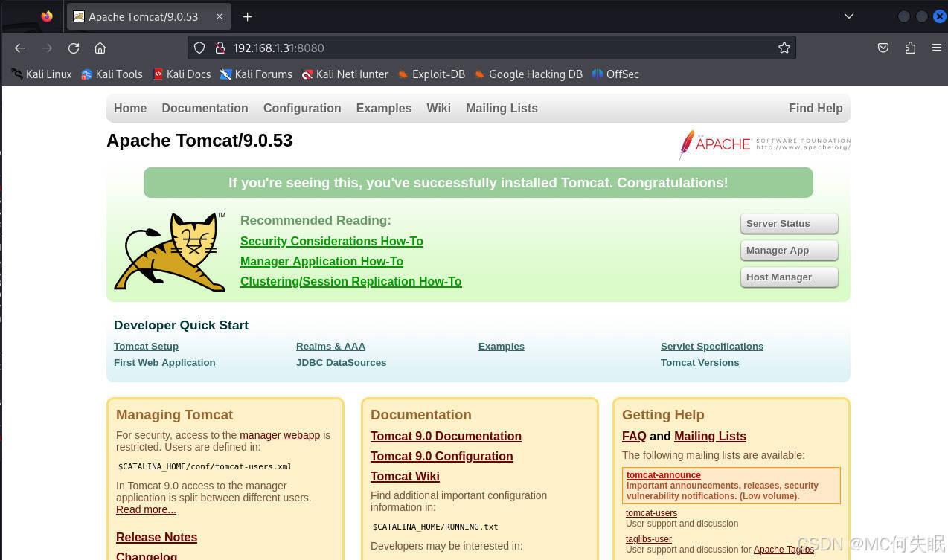
Task: Go back to previous page
Action: (20, 48)
